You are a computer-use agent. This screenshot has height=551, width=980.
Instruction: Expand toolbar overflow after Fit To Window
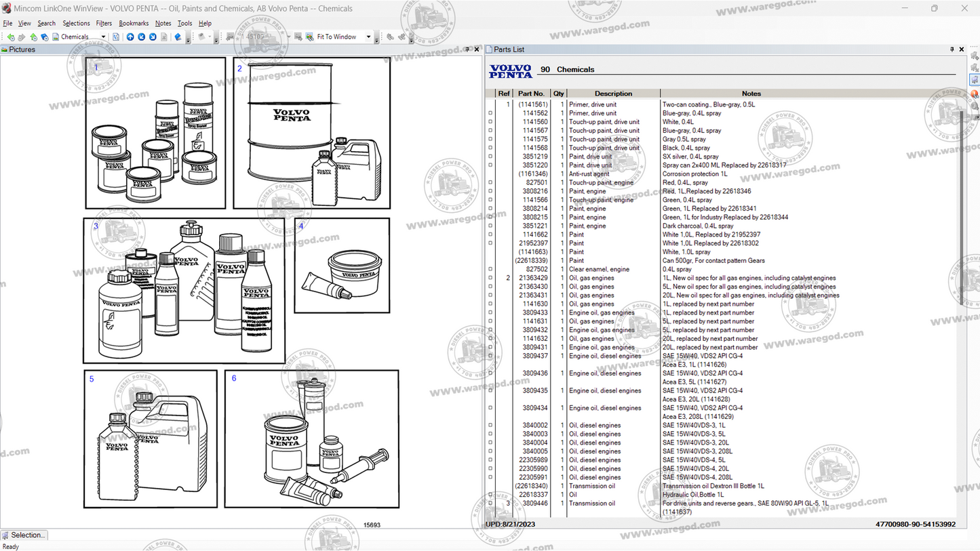376,39
